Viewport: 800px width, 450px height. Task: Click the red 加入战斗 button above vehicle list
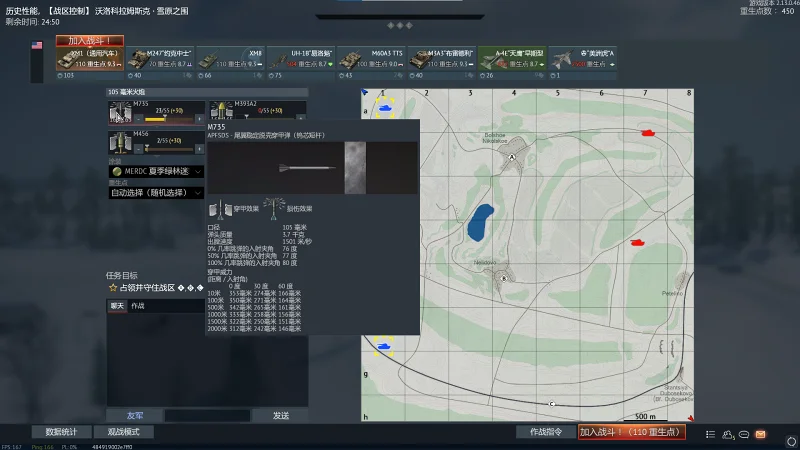click(90, 40)
